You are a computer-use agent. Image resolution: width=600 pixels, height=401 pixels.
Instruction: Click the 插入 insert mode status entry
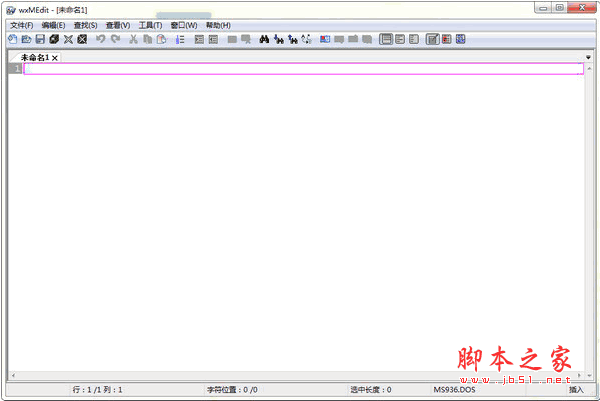coord(576,390)
